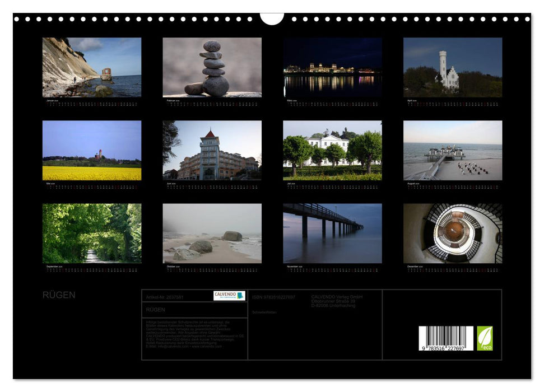Select the white tower castle April photo
The width and height of the screenshot is (544, 392).
[453, 67]
